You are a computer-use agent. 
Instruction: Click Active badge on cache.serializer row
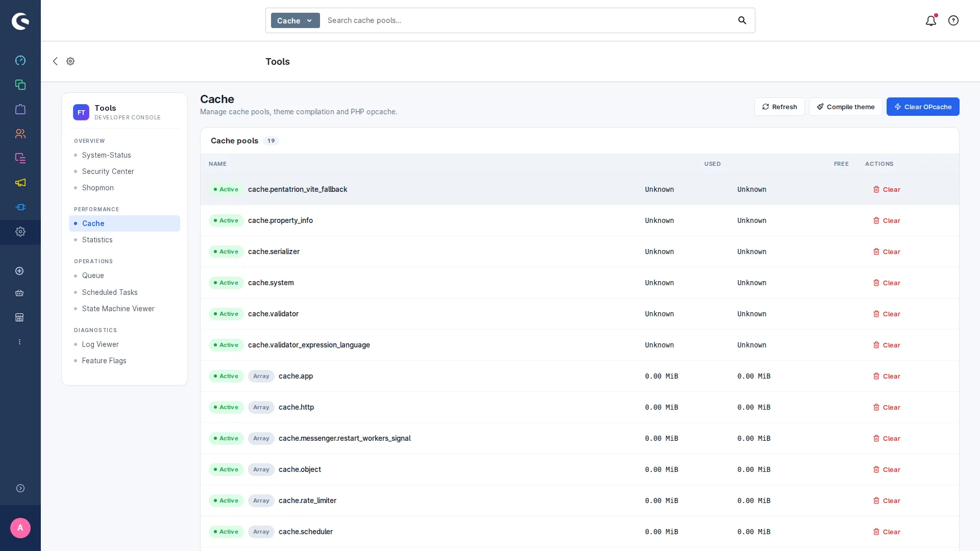tap(226, 252)
